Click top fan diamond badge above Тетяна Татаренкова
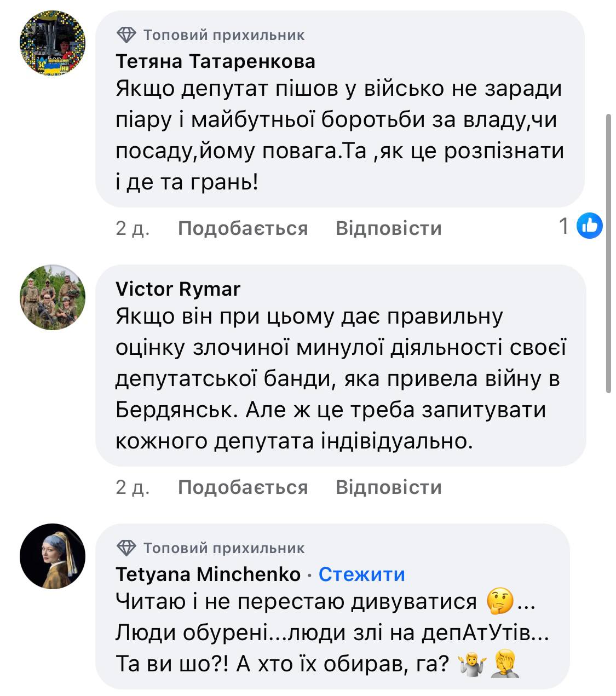The width and height of the screenshot is (616, 696). tap(126, 36)
